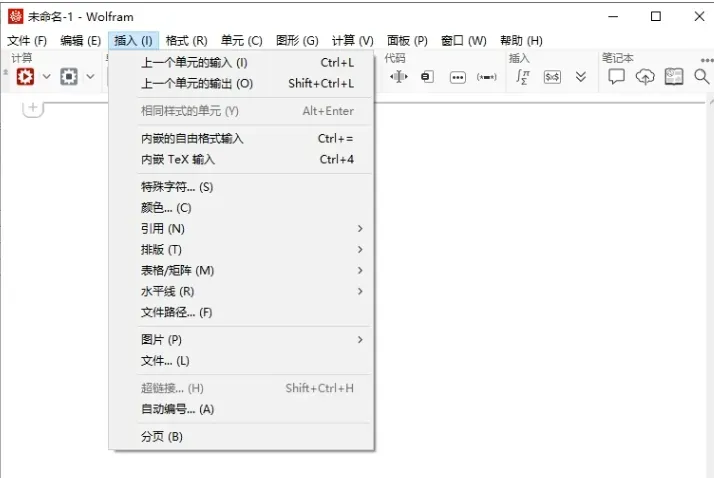The width and height of the screenshot is (714, 478).
Task: Expand more insert options double chevron
Action: (x=581, y=76)
